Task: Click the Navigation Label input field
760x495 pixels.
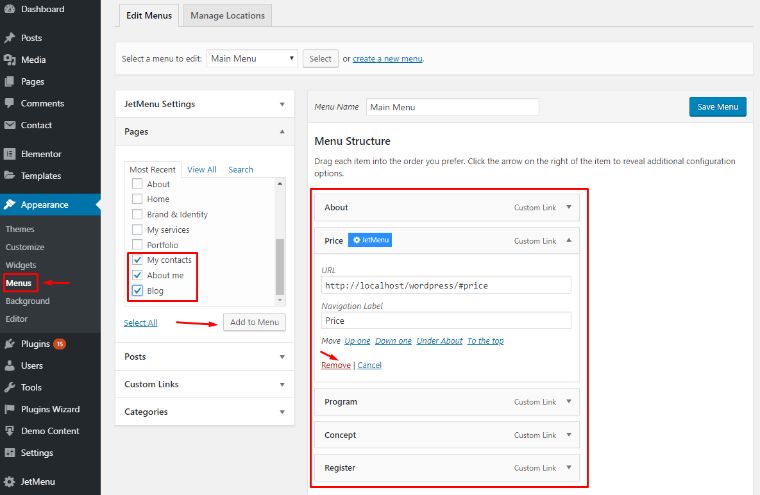Action: (x=445, y=321)
